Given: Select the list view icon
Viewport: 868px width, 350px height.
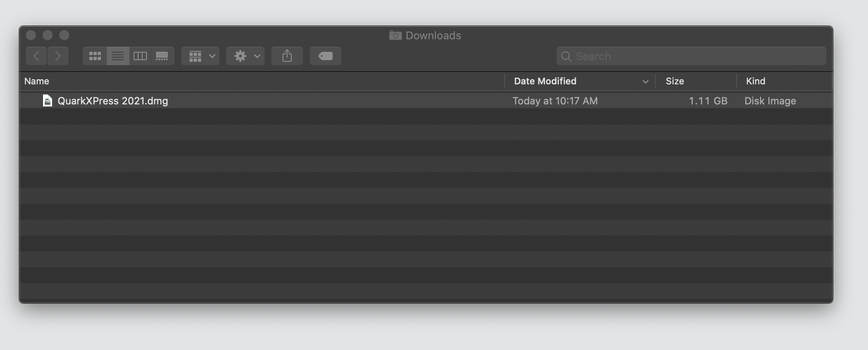Looking at the screenshot, I should (x=118, y=56).
